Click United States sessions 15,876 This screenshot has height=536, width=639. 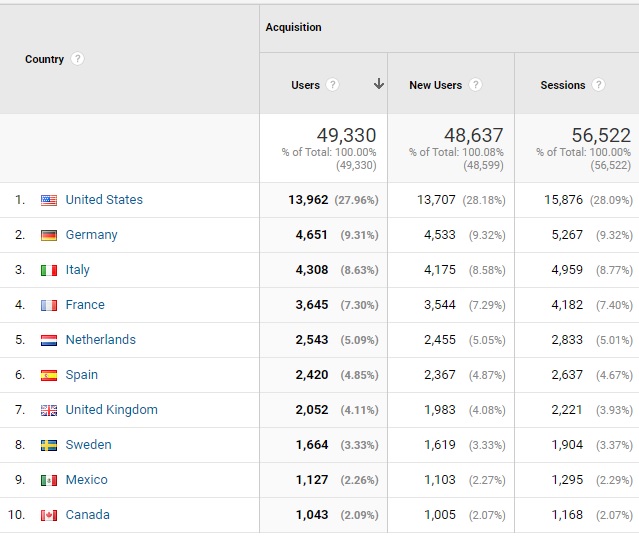pyautogui.click(x=564, y=200)
